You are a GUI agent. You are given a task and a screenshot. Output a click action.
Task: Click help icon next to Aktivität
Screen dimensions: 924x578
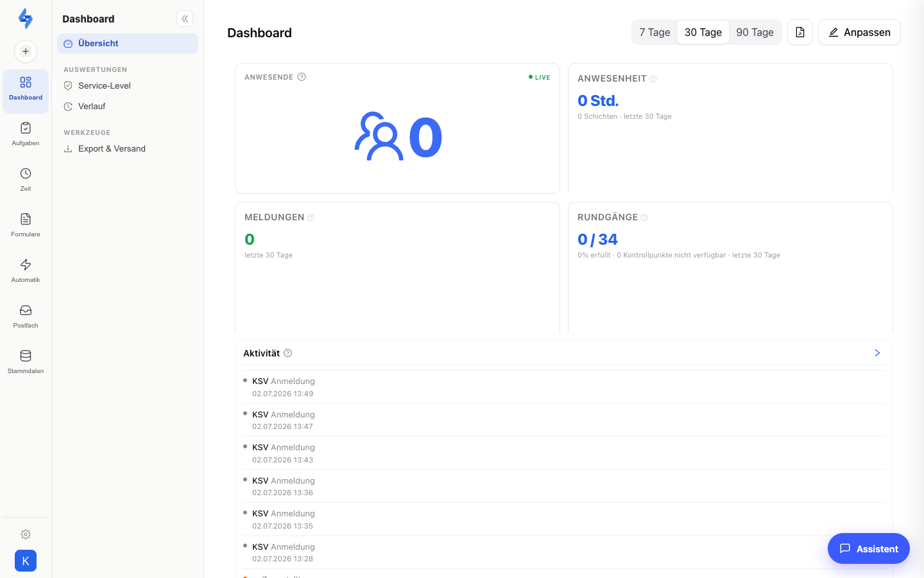[288, 353]
